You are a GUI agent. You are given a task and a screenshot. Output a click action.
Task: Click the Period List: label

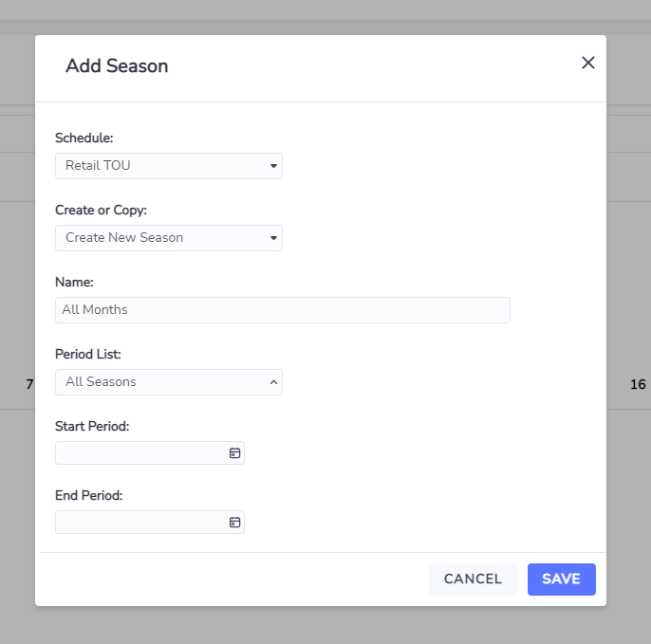[88, 354]
